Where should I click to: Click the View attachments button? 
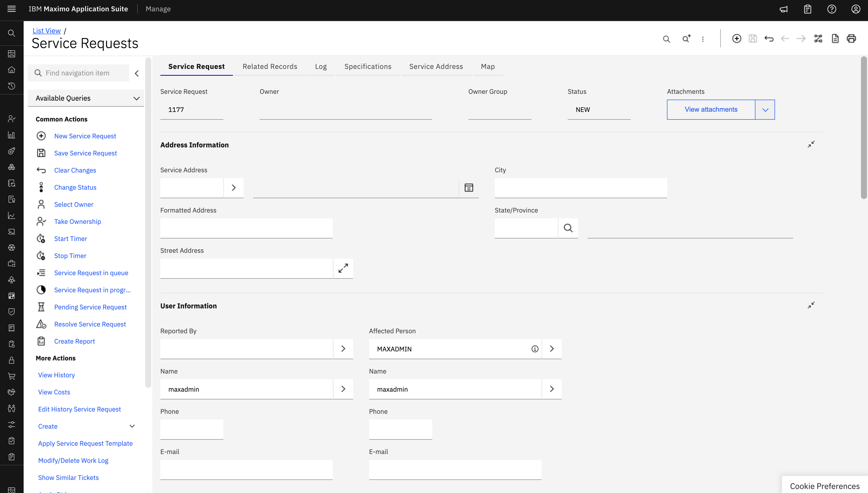point(711,110)
